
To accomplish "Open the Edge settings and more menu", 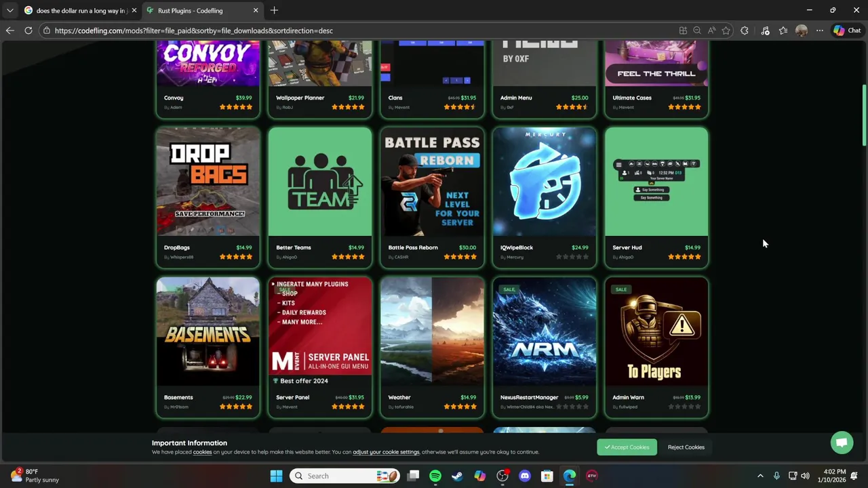I will (x=820, y=30).
